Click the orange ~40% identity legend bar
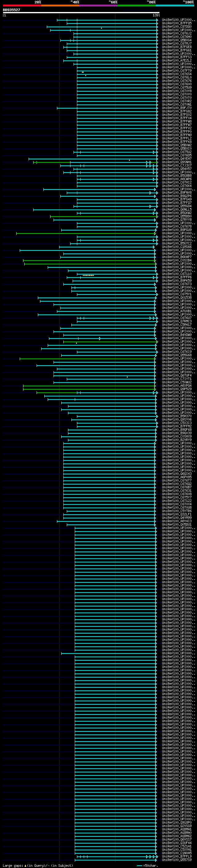This screenshot has width=197, height=868. tap(60, 6)
